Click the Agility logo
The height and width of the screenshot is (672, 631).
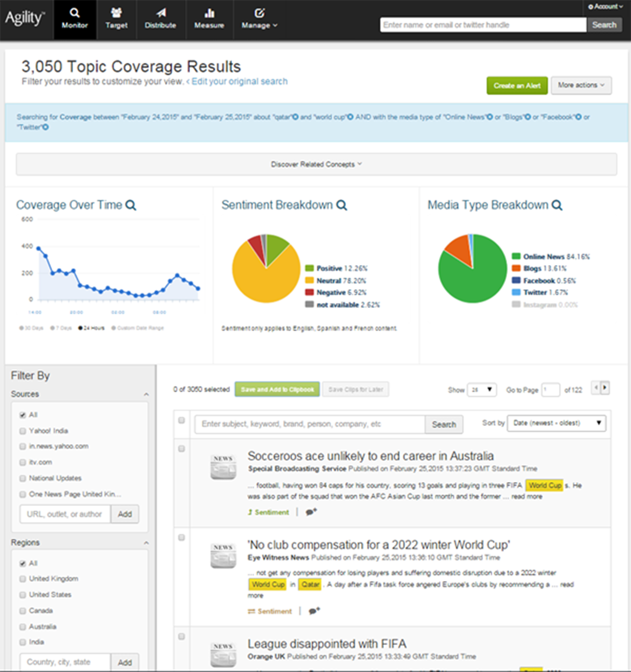25,18
